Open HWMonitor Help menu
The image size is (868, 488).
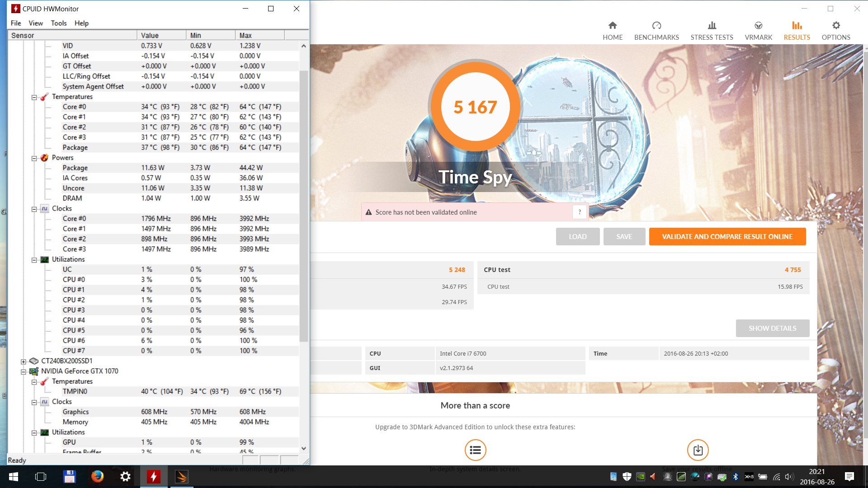[81, 23]
